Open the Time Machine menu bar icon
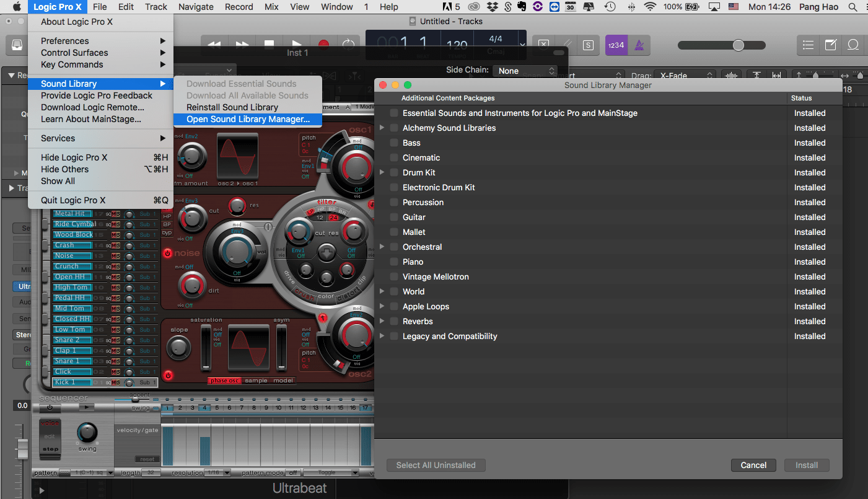The width and height of the screenshot is (868, 499). pos(610,7)
